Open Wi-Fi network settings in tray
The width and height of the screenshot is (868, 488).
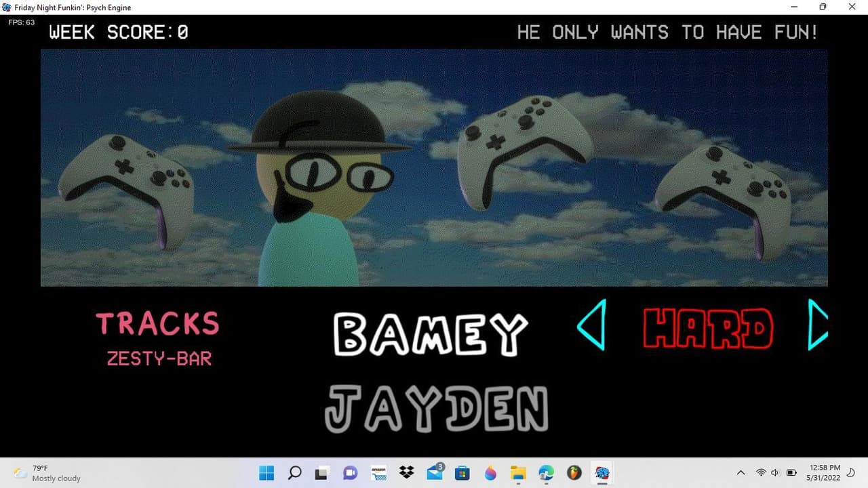point(761,473)
